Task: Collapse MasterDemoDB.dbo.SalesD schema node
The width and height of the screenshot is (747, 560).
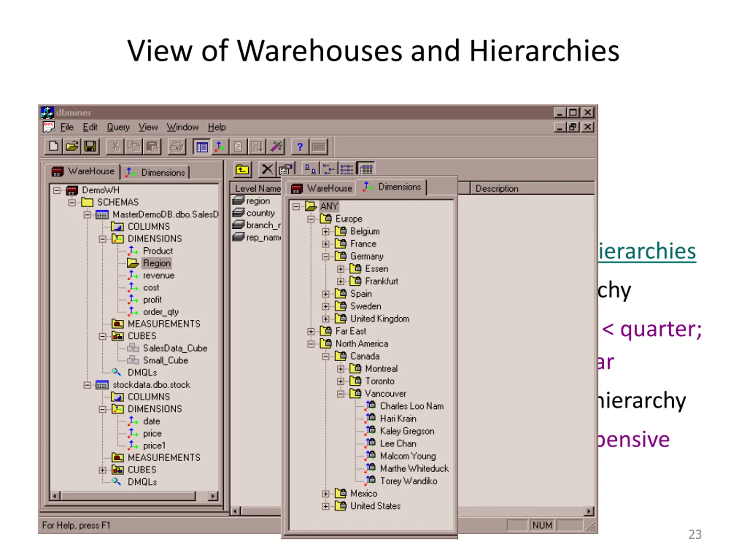Action: tap(87, 215)
